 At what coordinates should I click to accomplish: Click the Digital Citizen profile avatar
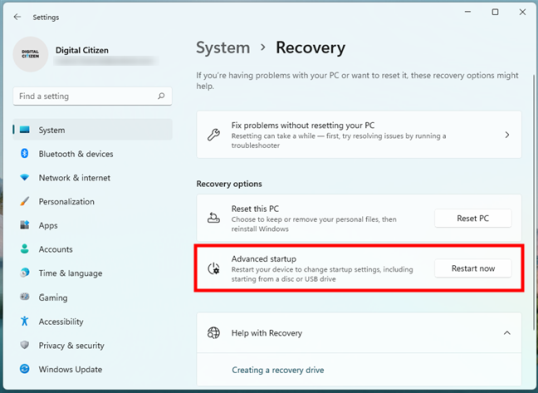coord(31,54)
